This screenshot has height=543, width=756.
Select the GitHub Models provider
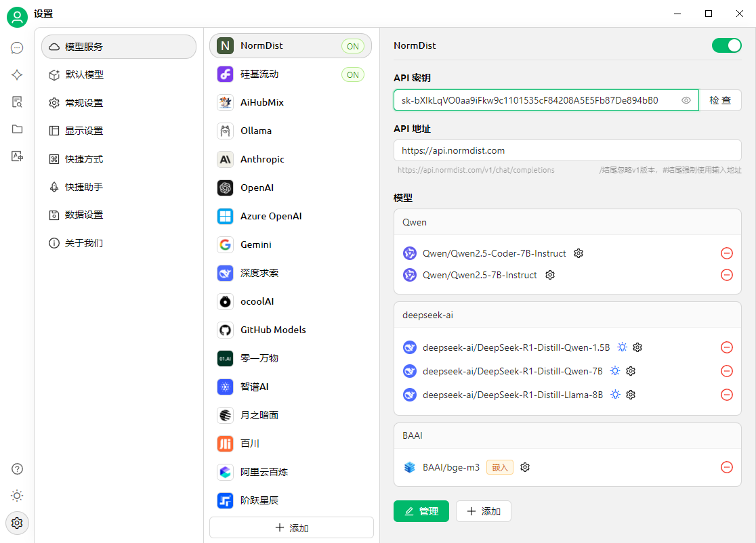click(x=291, y=330)
